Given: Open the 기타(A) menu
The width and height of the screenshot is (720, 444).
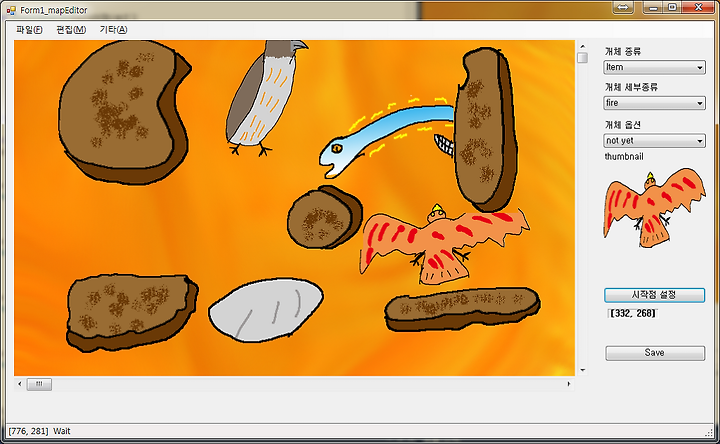Looking at the screenshot, I should point(113,30).
